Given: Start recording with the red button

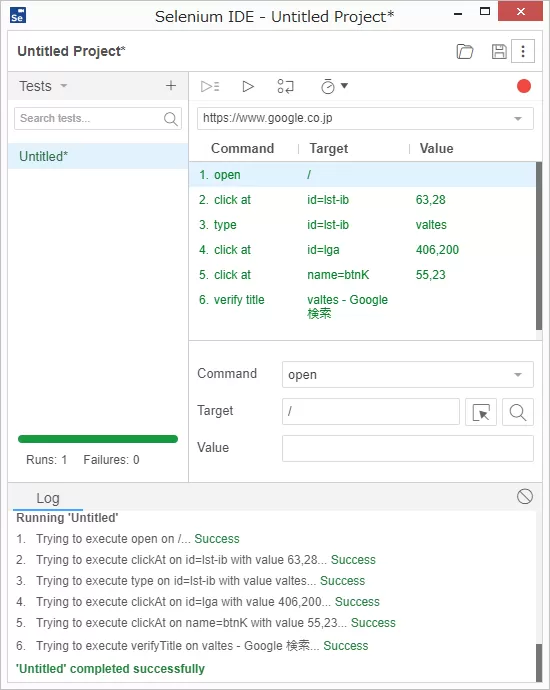Looking at the screenshot, I should coord(524,86).
